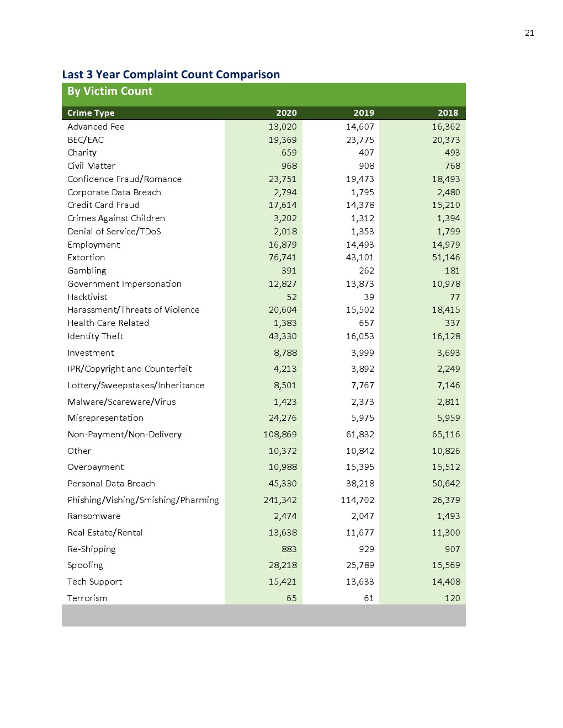
Task: Click the 'Civil Matter' row label
Action: pos(91,166)
